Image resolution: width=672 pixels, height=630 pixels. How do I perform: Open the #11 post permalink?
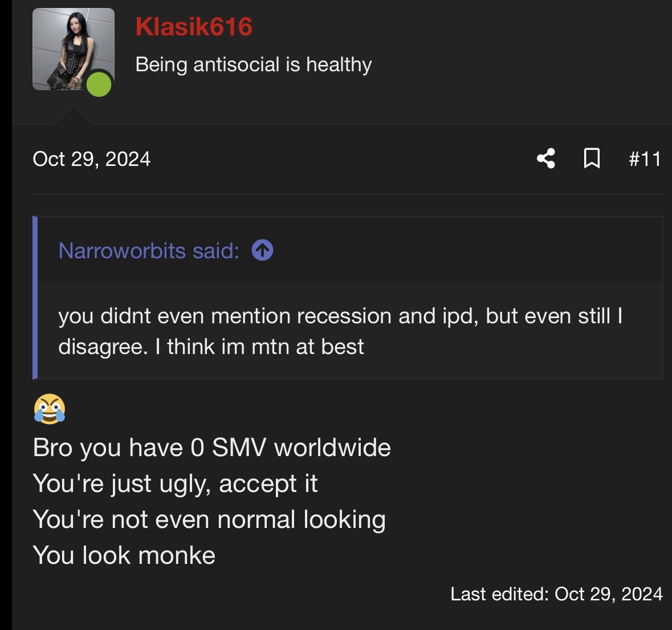(645, 159)
